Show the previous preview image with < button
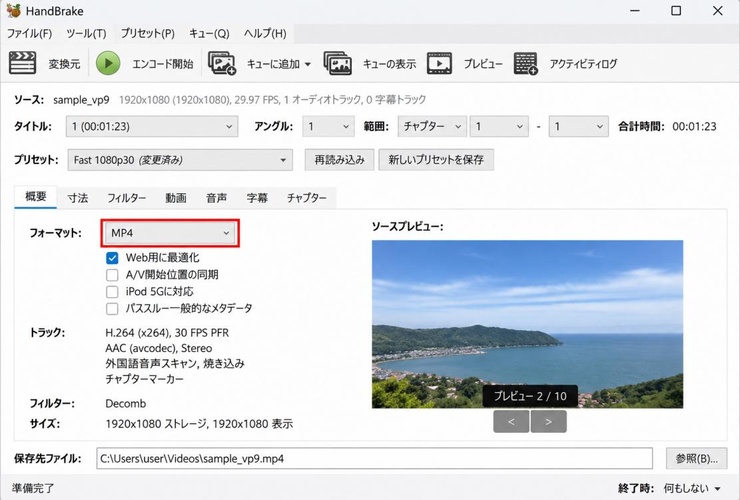The height and width of the screenshot is (500, 740). [x=511, y=422]
